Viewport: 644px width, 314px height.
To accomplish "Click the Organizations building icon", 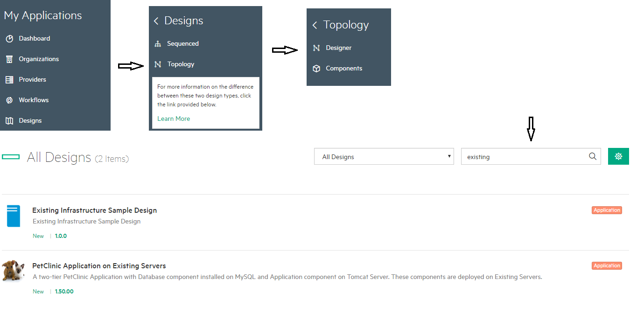I will click(9, 59).
